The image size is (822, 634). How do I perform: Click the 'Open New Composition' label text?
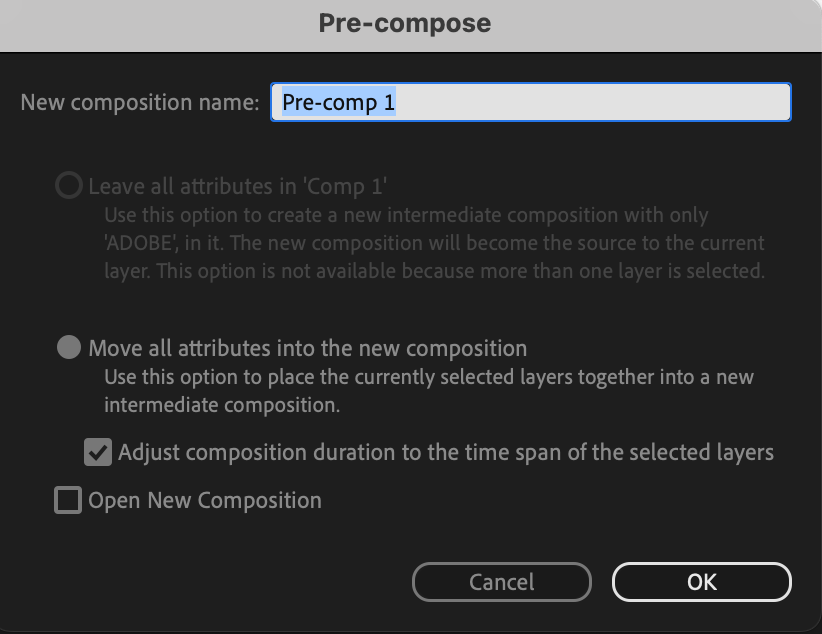(205, 500)
